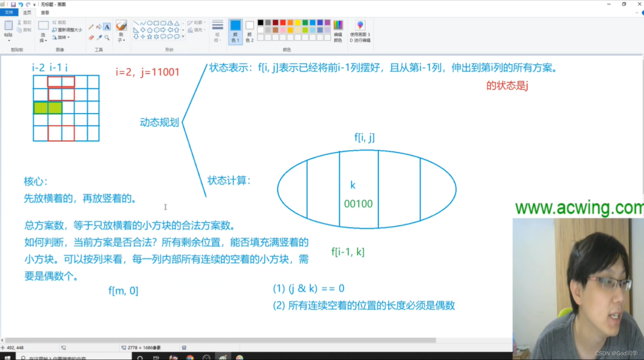This screenshot has height=360, width=644.
Task: Select 颜色 2 (Color 2) toggle
Action: (x=249, y=31)
